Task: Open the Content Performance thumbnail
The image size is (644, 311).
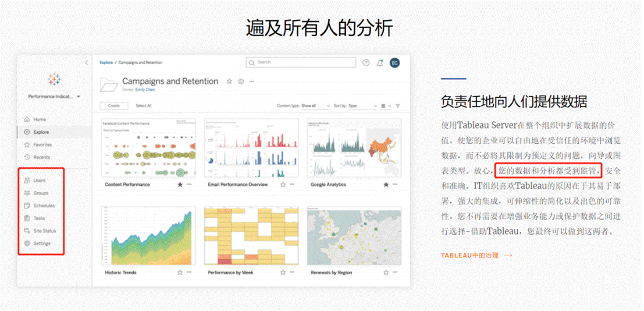Action: pos(148,148)
